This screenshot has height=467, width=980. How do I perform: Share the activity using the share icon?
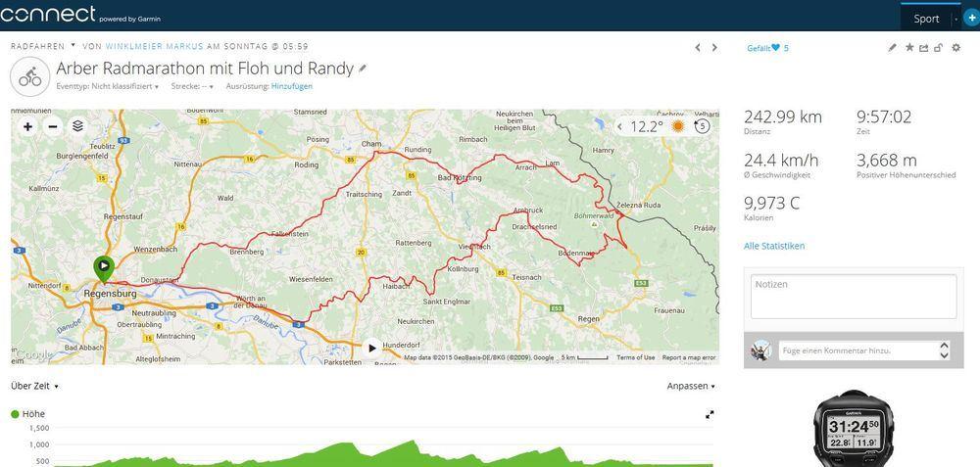(923, 47)
